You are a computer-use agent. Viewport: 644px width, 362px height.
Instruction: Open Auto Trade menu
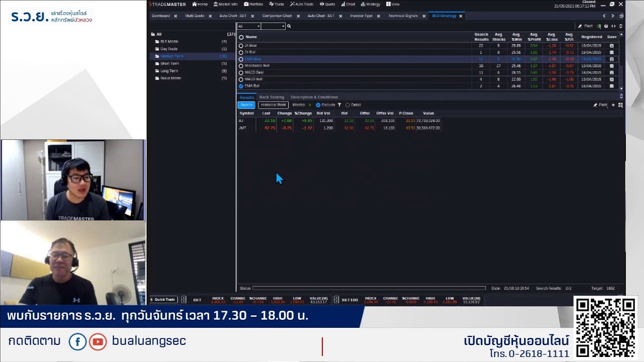[x=302, y=4]
